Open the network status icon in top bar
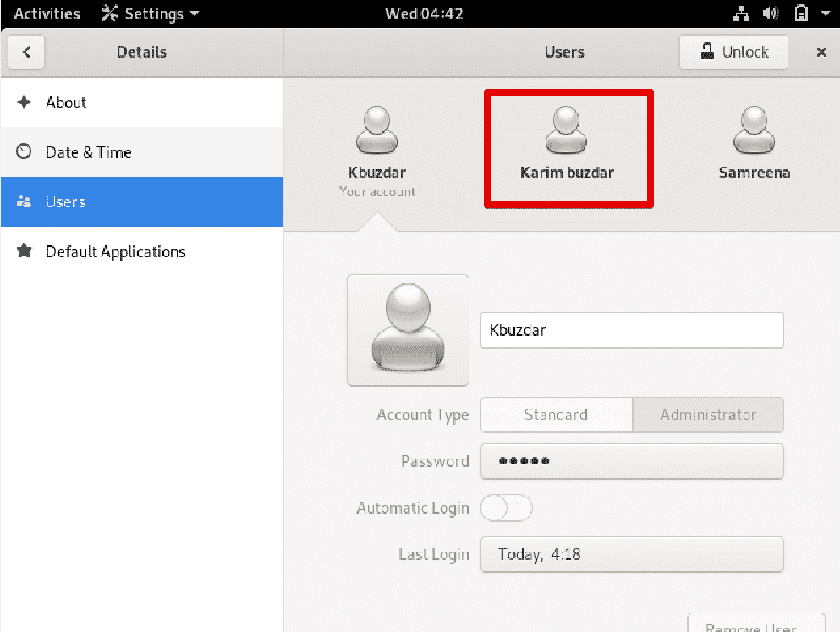This screenshot has height=632, width=840. coord(740,14)
